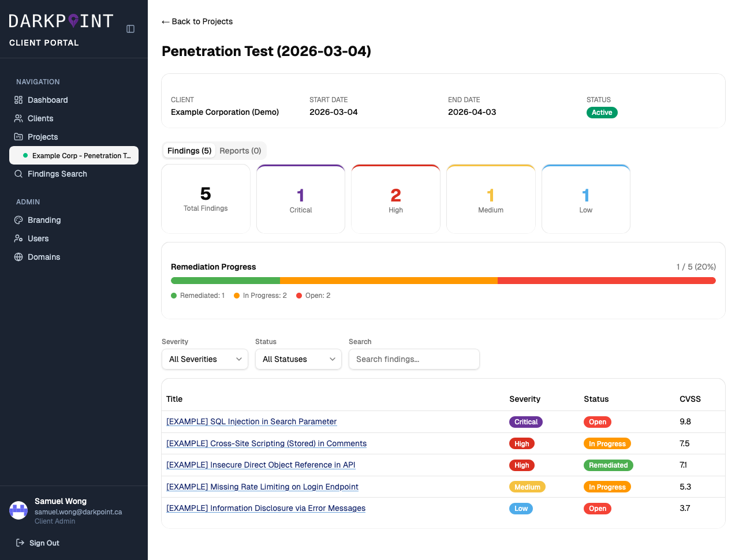Click the Remediation Progress bar
This screenshot has height=560, width=739.
point(443,281)
